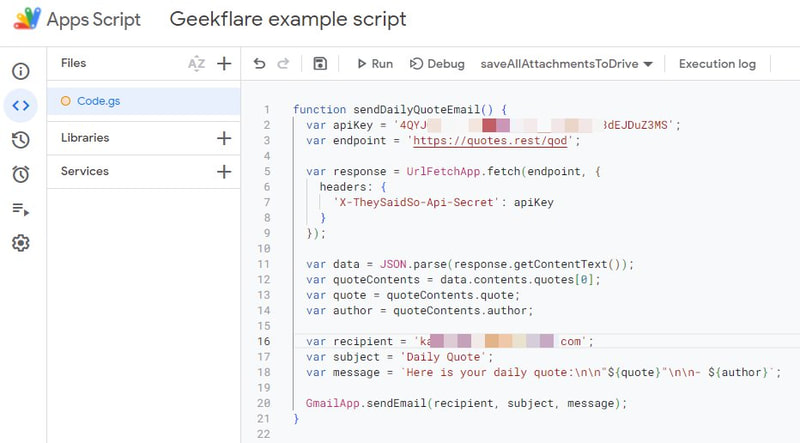Viewport: 800px width, 443px height.
Task: Click the Apps Script title text
Action: point(93,19)
